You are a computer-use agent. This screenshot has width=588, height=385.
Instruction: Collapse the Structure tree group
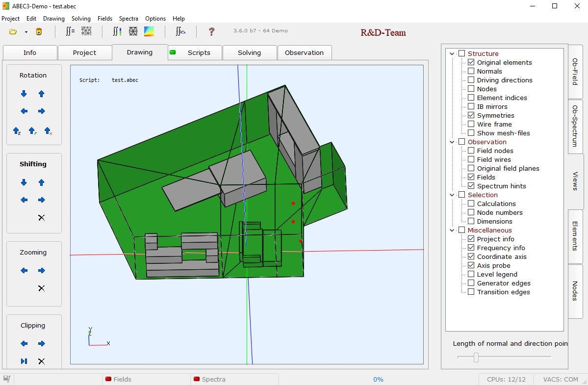(452, 53)
